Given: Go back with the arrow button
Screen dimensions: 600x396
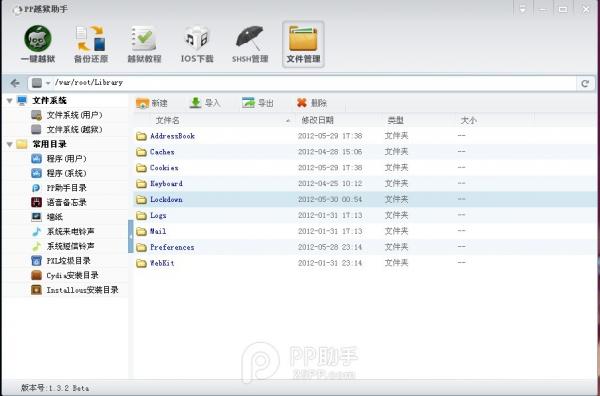Looking at the screenshot, I should point(15,83).
